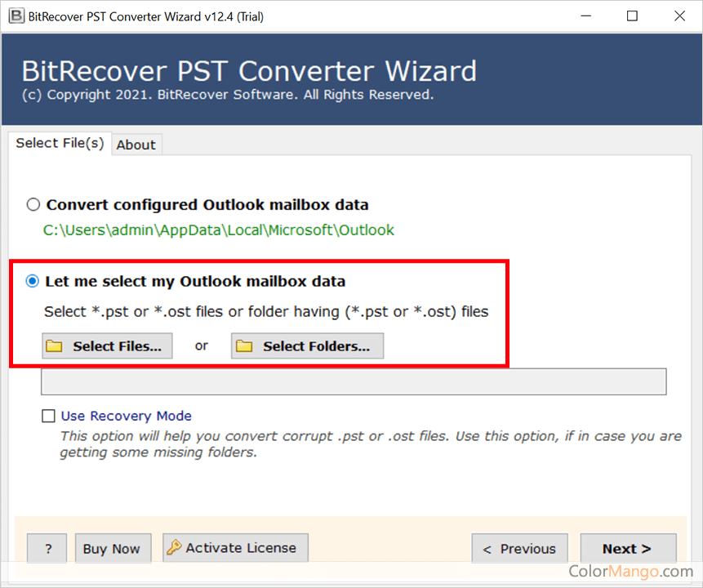Click the green Outlook data path text
The image size is (703, 588).
click(x=218, y=230)
